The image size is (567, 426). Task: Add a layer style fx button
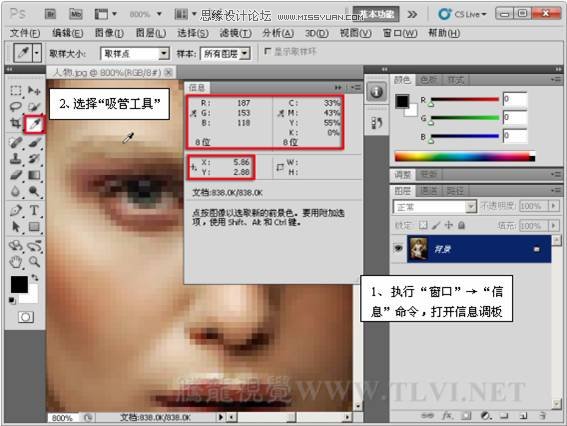tap(447, 416)
